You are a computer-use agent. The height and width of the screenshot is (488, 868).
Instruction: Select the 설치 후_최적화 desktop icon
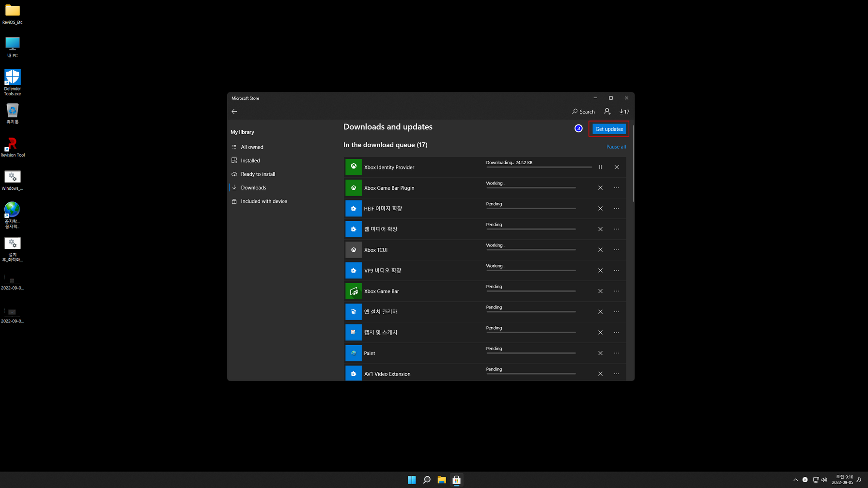point(13,249)
